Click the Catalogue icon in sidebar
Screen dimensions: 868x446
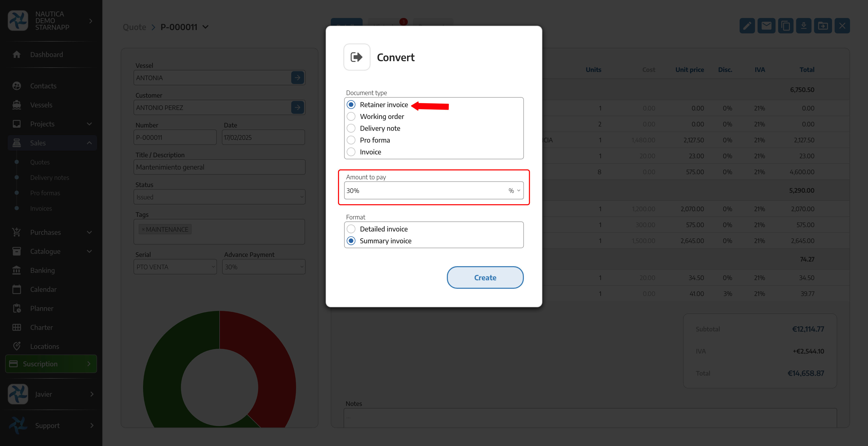tap(16, 251)
